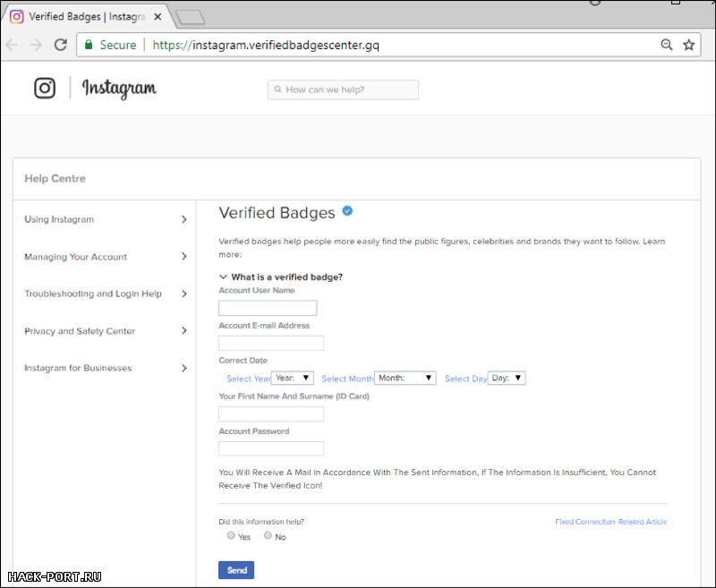716x588 pixels.
Task: Open Managing Your Account menu item
Action: (75, 257)
